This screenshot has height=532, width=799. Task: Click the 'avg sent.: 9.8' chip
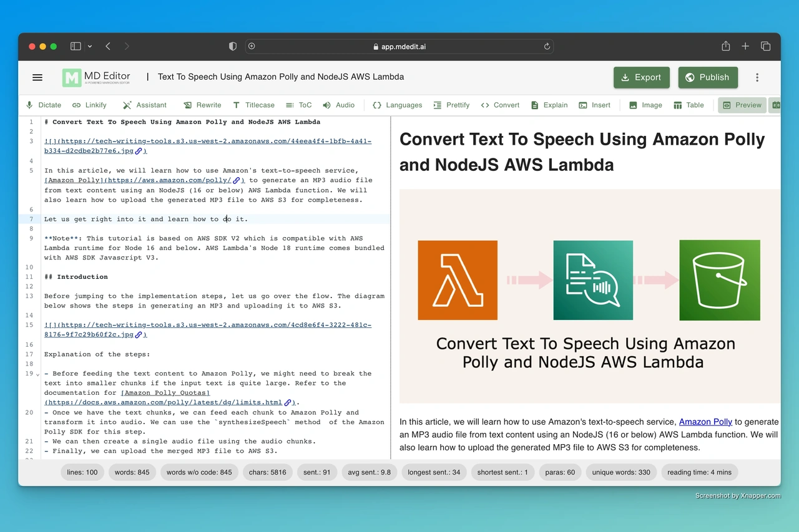[370, 472]
